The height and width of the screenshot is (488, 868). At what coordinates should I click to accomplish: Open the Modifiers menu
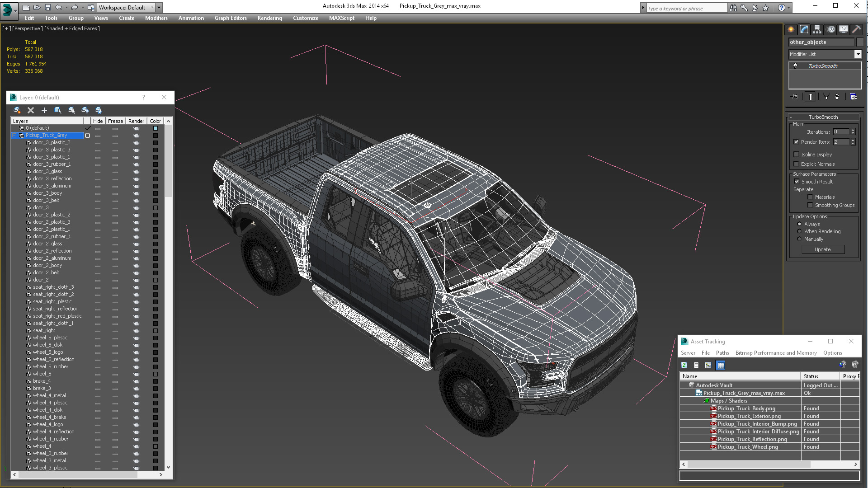click(x=156, y=18)
